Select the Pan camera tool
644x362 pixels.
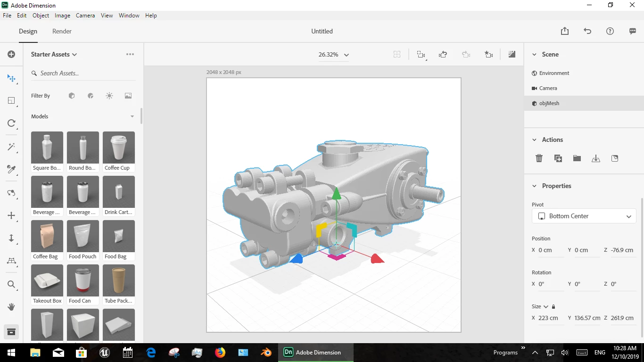11,215
